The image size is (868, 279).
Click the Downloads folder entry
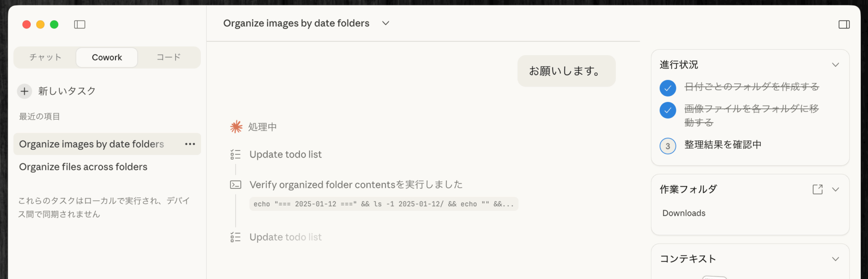684,213
